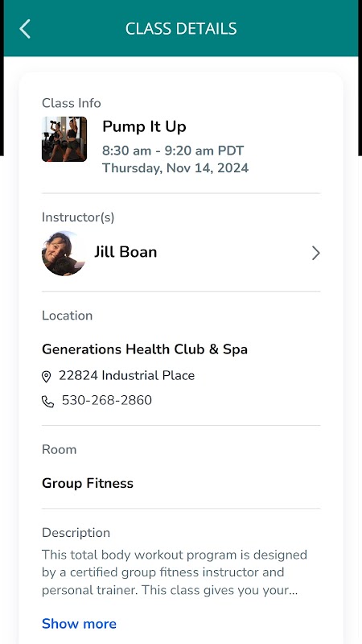Open Jill Boan's profile picture

tap(64, 253)
